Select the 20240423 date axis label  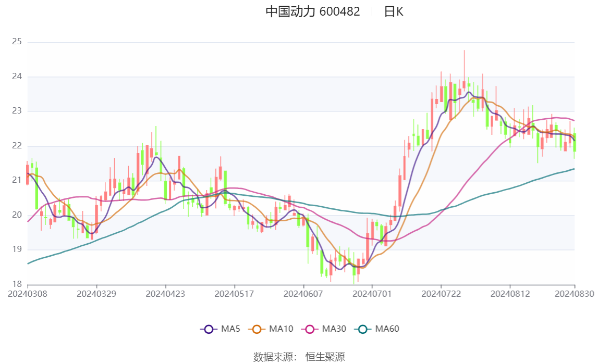click(x=165, y=294)
